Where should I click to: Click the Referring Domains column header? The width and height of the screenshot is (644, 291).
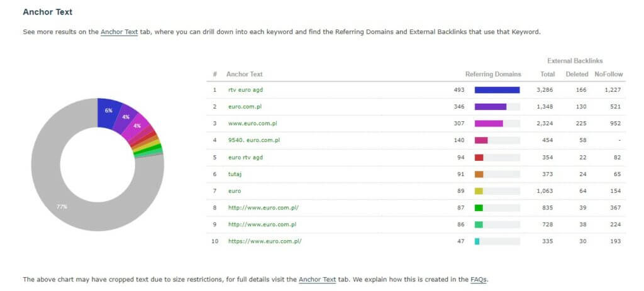pyautogui.click(x=493, y=74)
